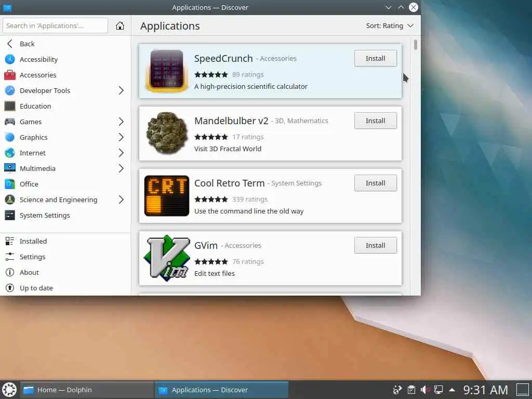Click the Installed list icon
Image resolution: width=532 pixels, height=399 pixels.
[x=10, y=241]
